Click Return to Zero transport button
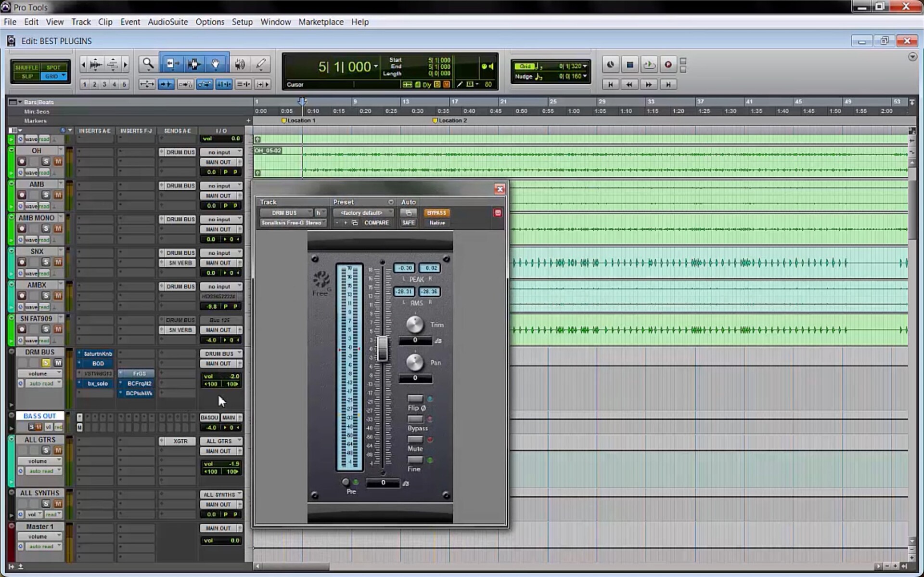Screen dimensions: 924x577 (610, 84)
